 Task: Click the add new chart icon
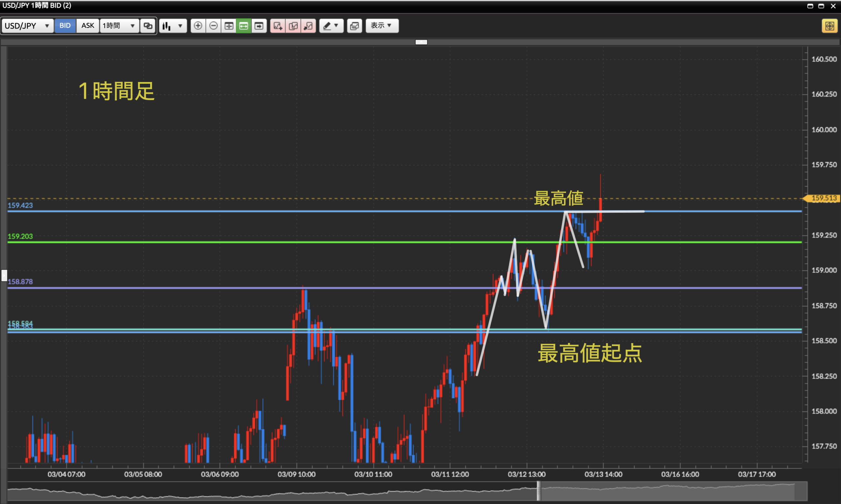(x=278, y=26)
